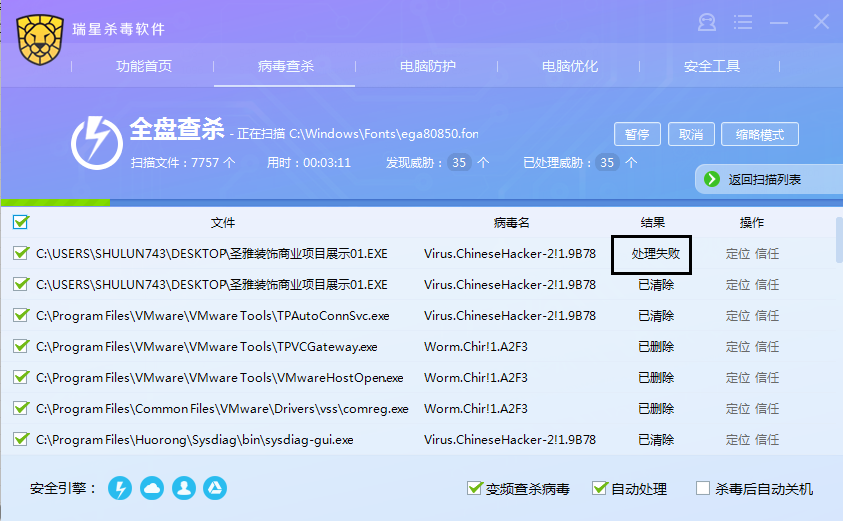Cancel the scan with 取消 button
The image size is (843, 521).
[691, 134]
